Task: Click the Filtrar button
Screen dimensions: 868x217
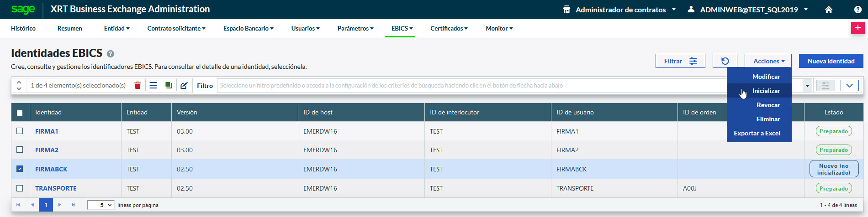Action: point(680,61)
